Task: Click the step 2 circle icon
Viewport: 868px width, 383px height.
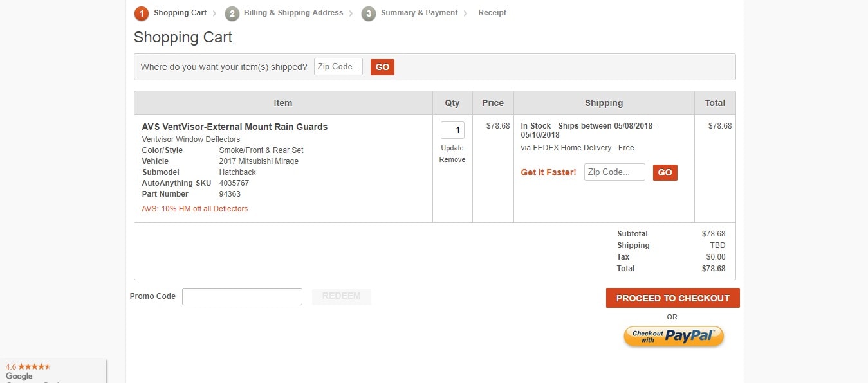Action: click(232, 13)
